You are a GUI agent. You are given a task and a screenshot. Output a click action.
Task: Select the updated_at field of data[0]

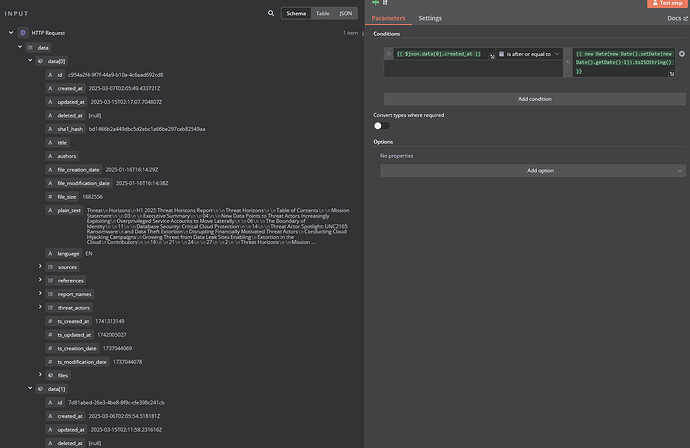(x=66, y=102)
